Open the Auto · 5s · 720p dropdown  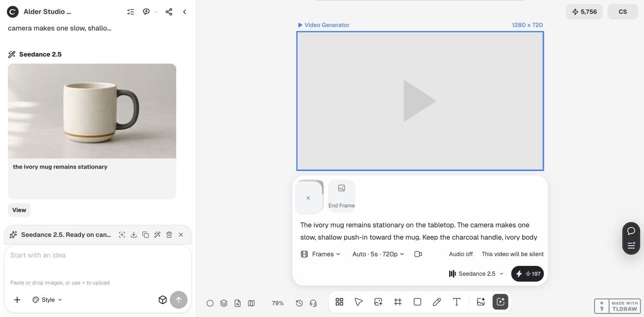pos(378,254)
